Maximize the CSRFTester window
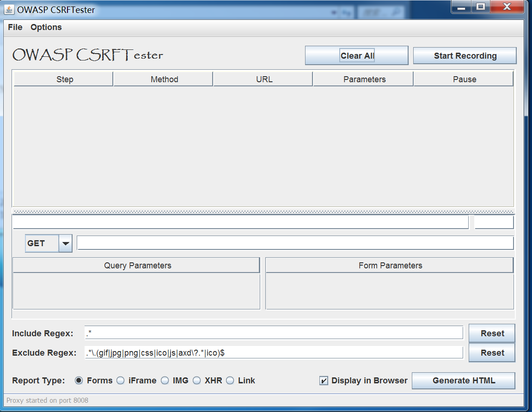This screenshot has width=532, height=412. [480, 6]
